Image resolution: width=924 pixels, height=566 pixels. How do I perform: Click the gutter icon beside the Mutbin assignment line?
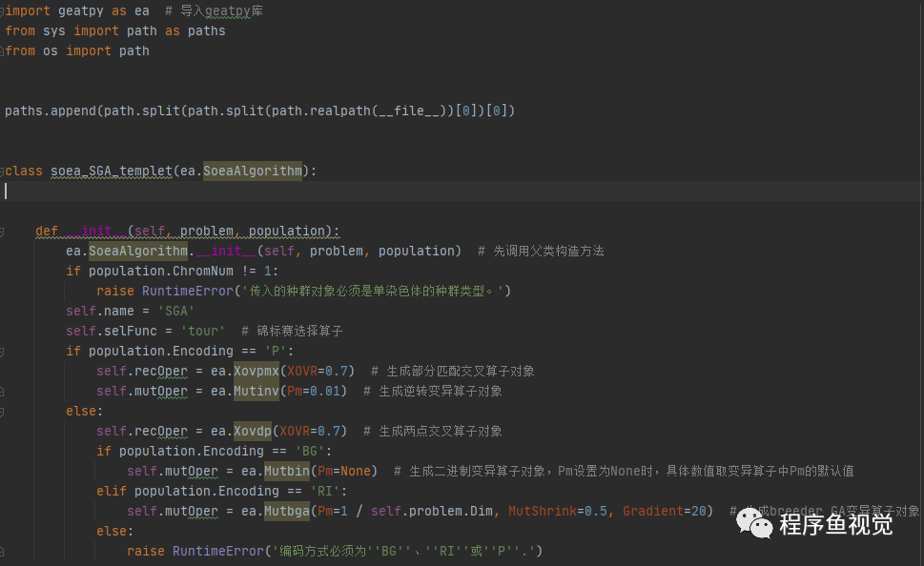[x=4, y=471]
